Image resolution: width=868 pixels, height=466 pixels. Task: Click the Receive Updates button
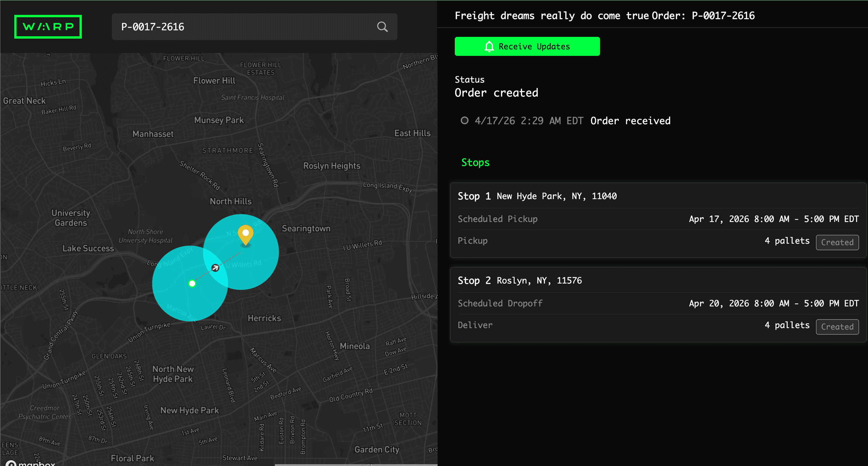coord(527,46)
